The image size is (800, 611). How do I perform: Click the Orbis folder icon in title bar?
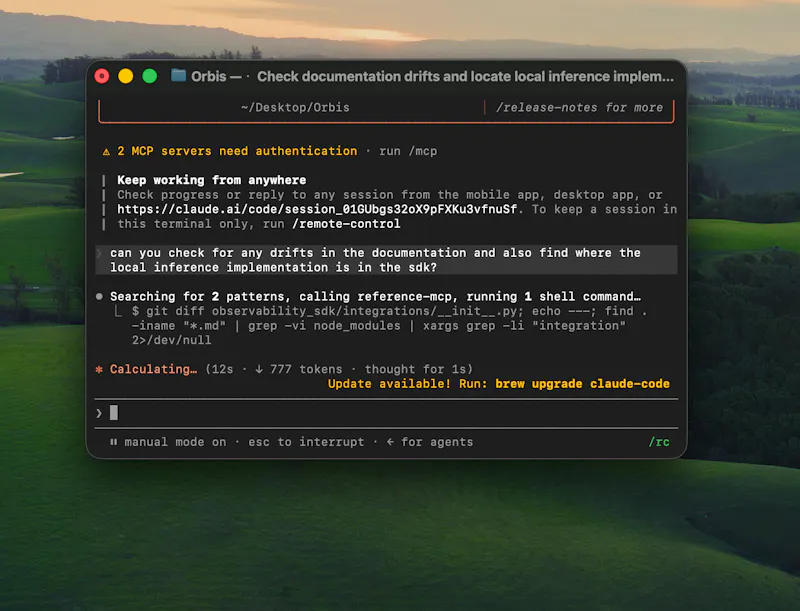click(178, 76)
